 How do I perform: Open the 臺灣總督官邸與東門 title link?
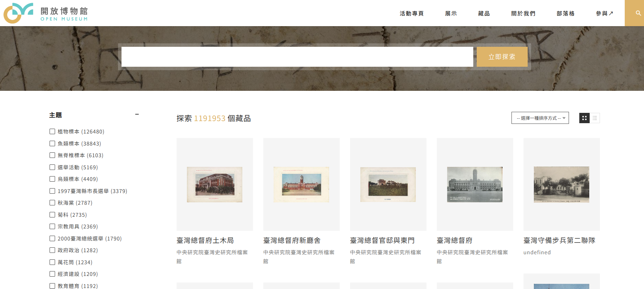(382, 240)
